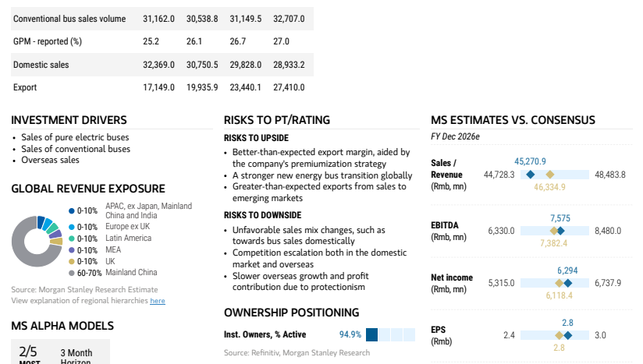Click the Sales/Revenue estimate range bar
Viewport: 643px width, 364px height.
(x=554, y=175)
